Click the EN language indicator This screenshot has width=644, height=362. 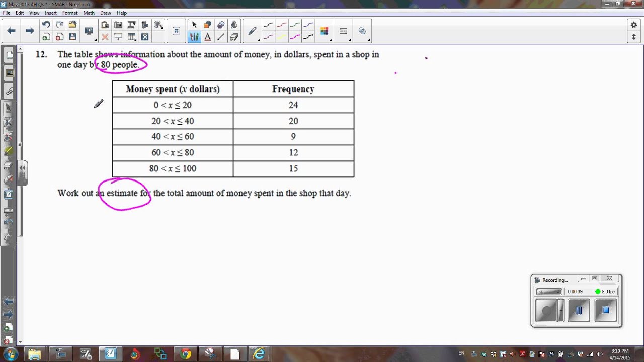[x=461, y=353]
